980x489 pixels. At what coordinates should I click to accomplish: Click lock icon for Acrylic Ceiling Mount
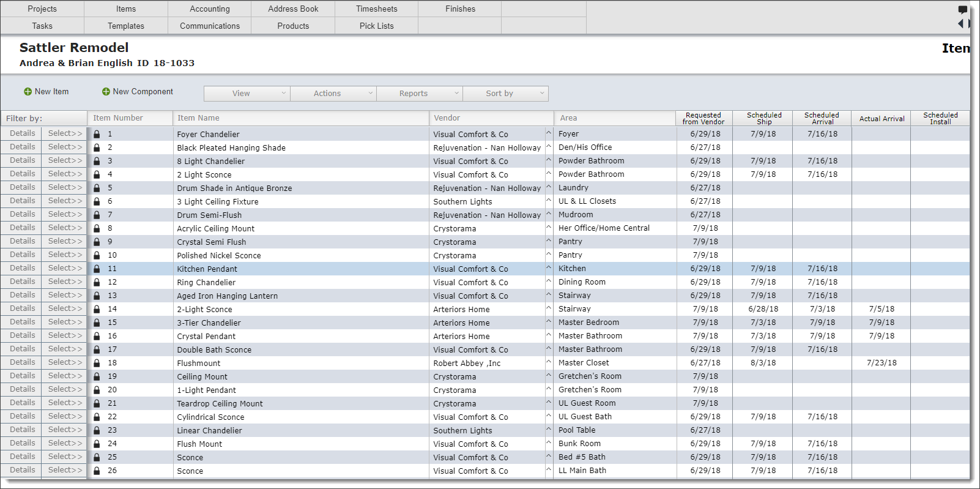pos(97,228)
